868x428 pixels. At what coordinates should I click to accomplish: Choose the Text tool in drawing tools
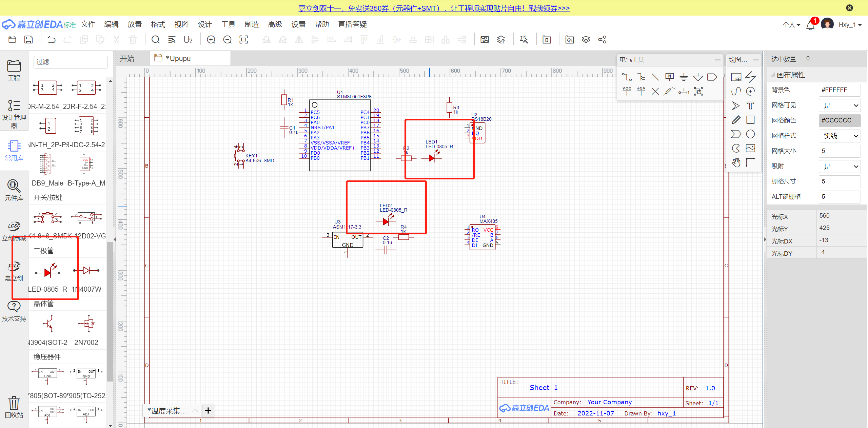coord(750,105)
